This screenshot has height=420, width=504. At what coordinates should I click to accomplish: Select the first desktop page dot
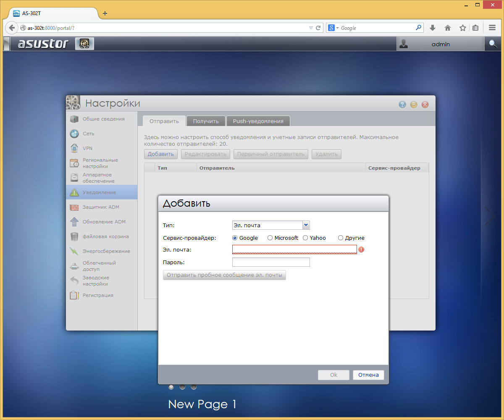pyautogui.click(x=171, y=387)
